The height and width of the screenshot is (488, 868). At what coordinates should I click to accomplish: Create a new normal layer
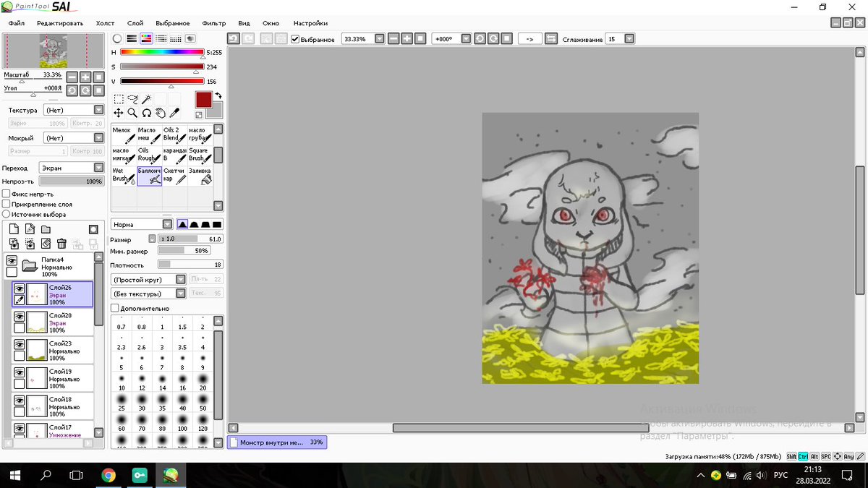point(14,229)
